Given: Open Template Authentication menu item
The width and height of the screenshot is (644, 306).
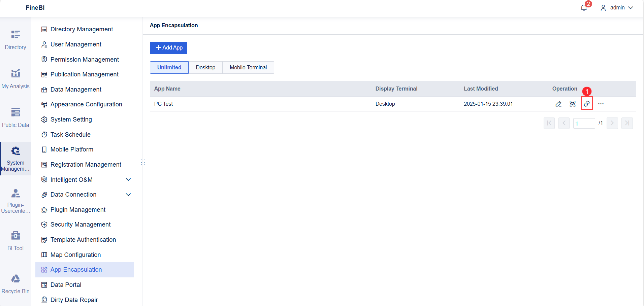Looking at the screenshot, I should tap(85, 240).
